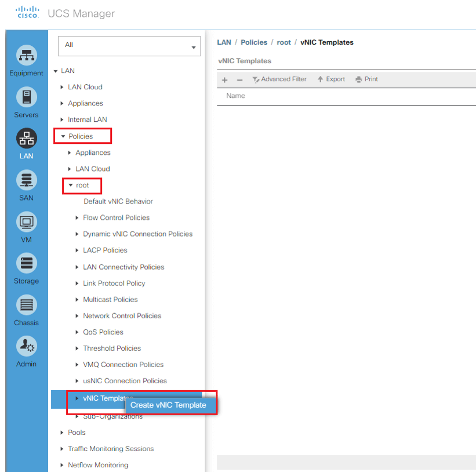Select Network Control Policies item

(122, 316)
